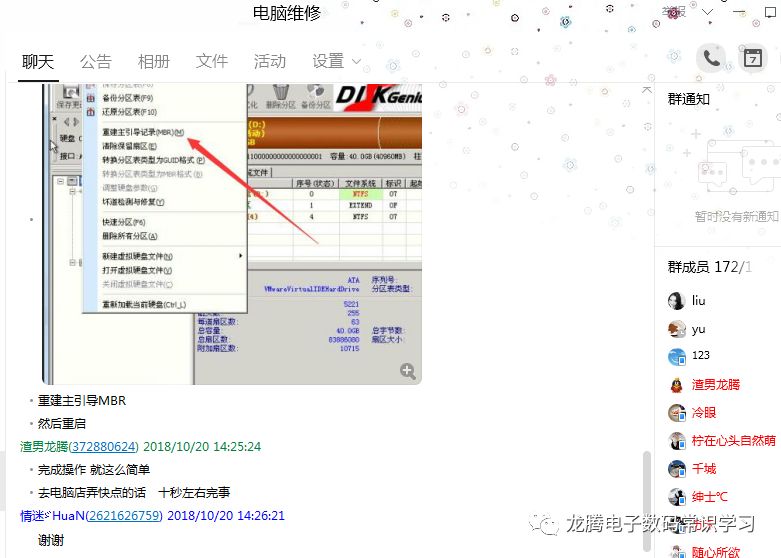781x558 pixels.
Task: Expand the 设置 tab chevron
Action: click(356, 62)
